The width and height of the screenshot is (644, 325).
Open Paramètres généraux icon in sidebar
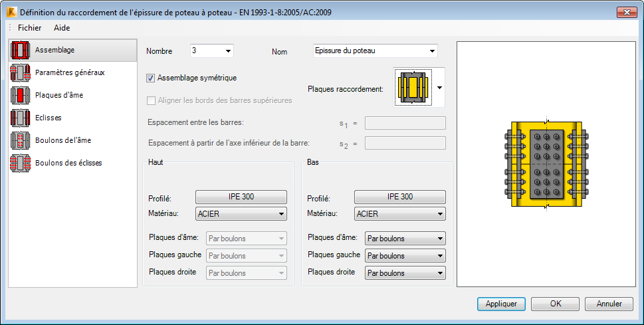[21, 72]
